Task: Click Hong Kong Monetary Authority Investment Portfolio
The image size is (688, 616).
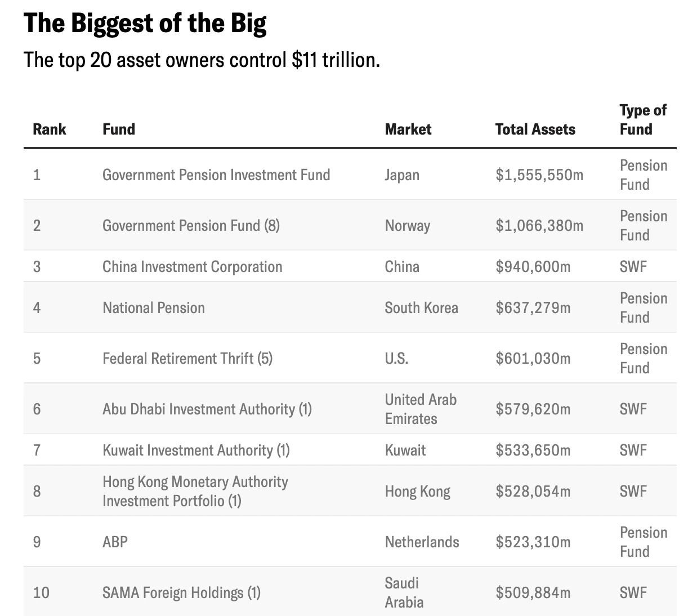Action: pyautogui.click(x=195, y=491)
